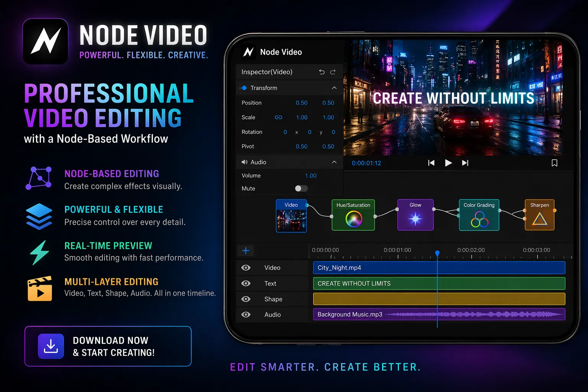Select the Sharpen node
The image size is (588, 392).
(x=539, y=215)
